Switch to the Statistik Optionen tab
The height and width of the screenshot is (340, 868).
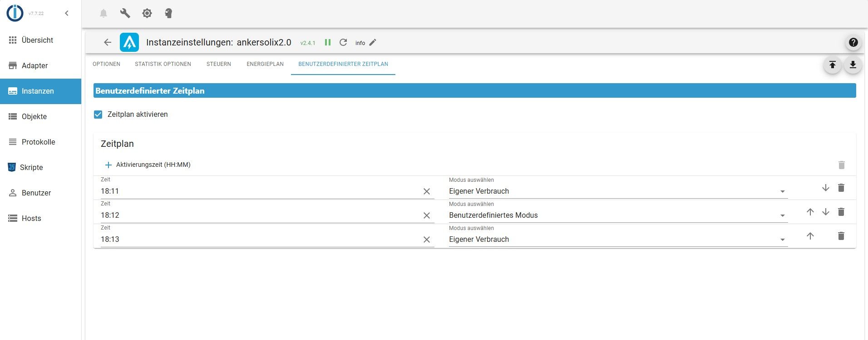163,64
